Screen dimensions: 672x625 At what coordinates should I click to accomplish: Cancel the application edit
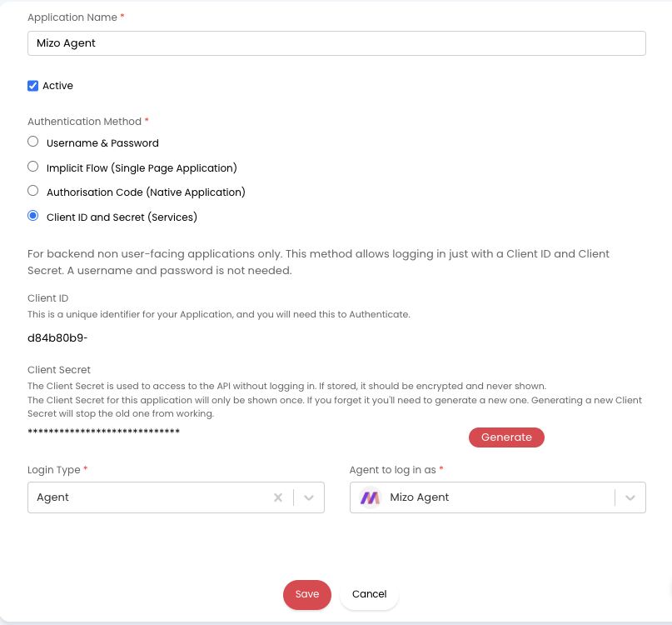(369, 594)
